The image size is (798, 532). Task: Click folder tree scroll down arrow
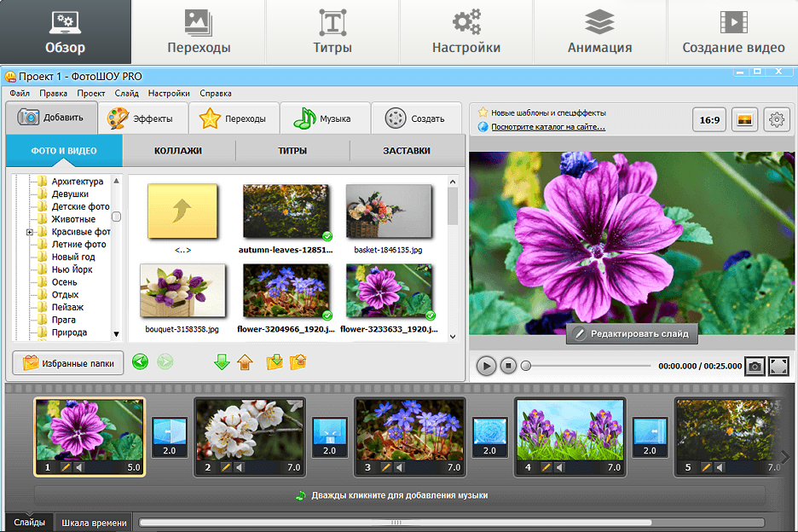116,334
